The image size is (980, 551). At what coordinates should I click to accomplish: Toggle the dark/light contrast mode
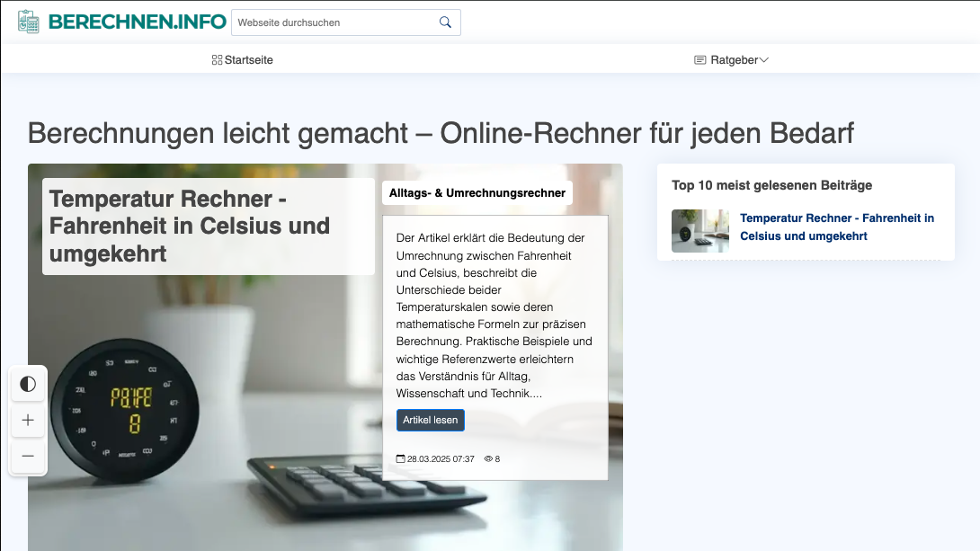click(28, 384)
